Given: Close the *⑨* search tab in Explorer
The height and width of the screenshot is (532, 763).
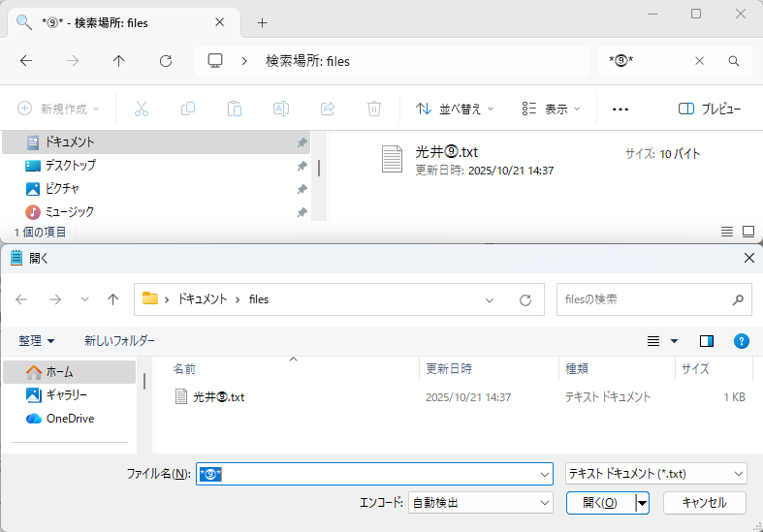Looking at the screenshot, I should click(220, 22).
